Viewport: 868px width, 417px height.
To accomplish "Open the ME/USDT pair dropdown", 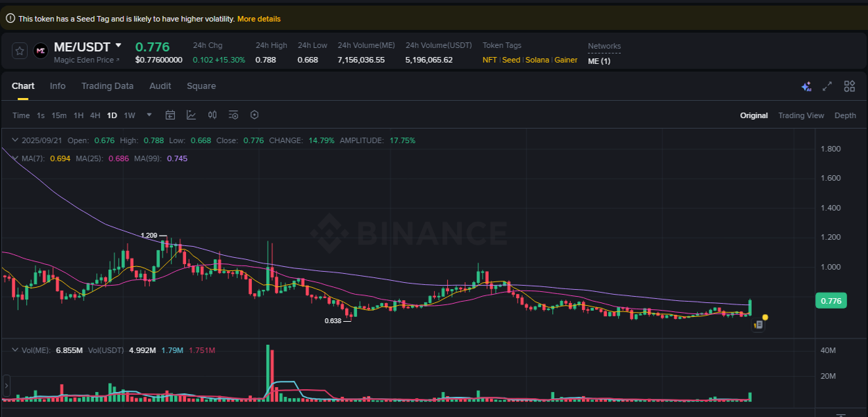I will [118, 46].
